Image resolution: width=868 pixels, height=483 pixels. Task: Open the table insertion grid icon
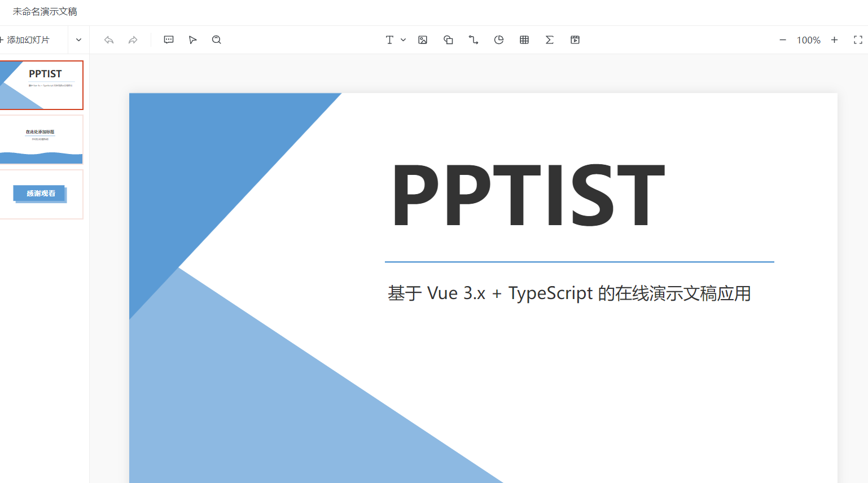(x=524, y=39)
